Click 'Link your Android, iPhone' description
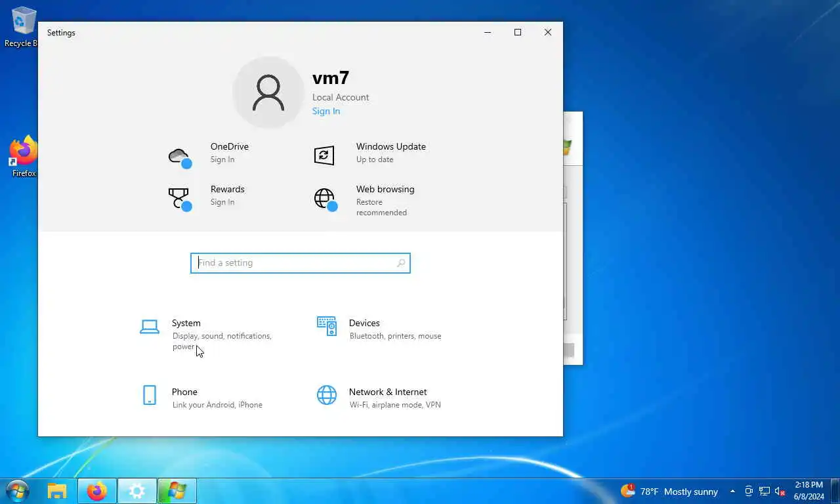The image size is (840, 504). [217, 405]
